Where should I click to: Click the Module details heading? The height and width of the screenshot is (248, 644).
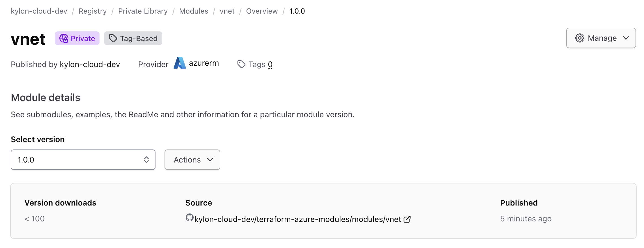point(46,97)
